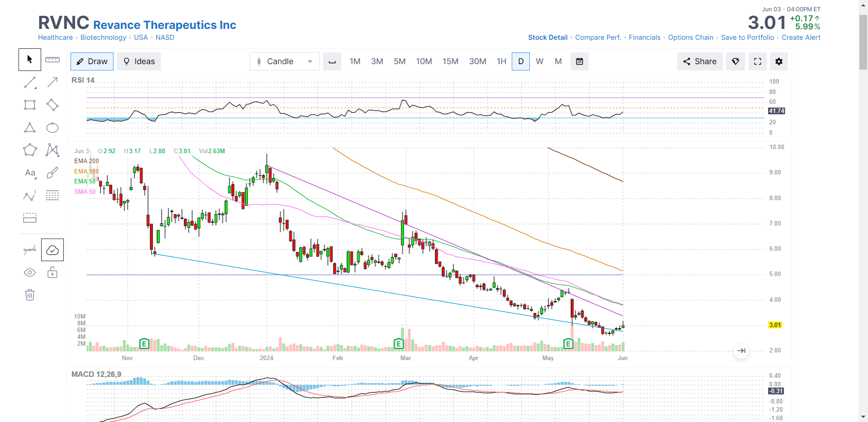Enter fullscreen chart mode

coord(757,61)
